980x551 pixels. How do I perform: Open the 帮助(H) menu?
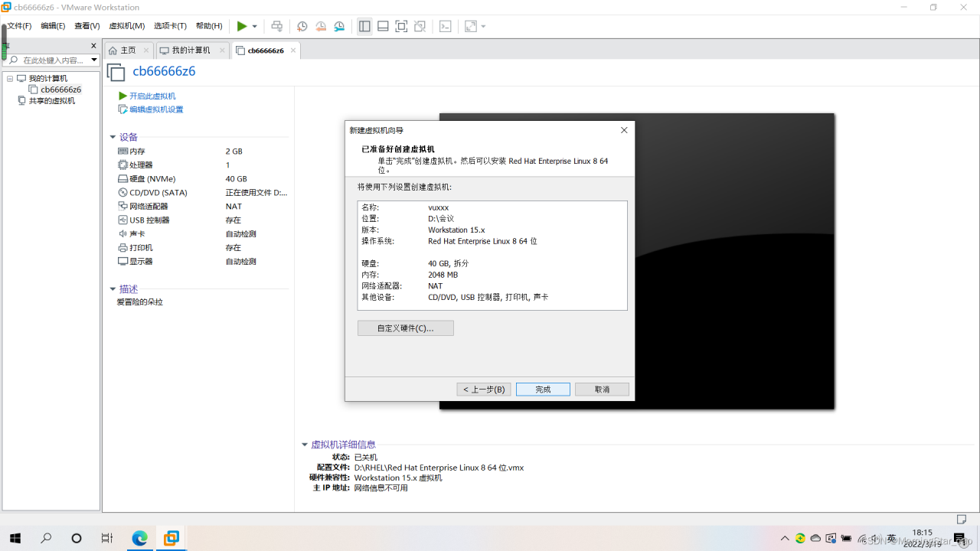tap(209, 26)
